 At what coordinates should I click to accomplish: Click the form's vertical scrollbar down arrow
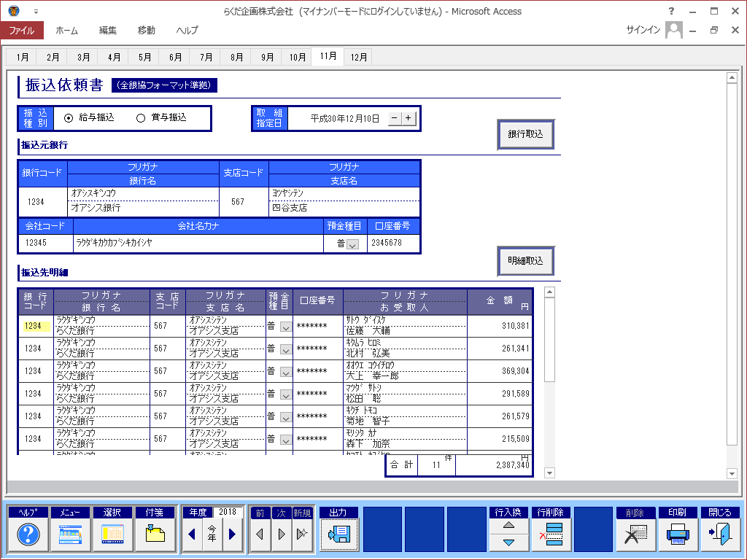[732, 473]
